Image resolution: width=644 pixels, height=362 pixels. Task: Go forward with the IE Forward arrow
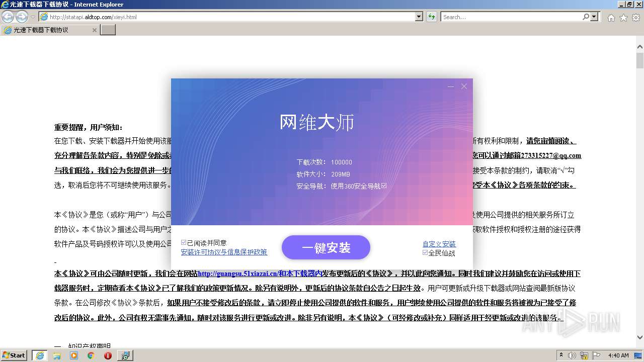(x=22, y=17)
